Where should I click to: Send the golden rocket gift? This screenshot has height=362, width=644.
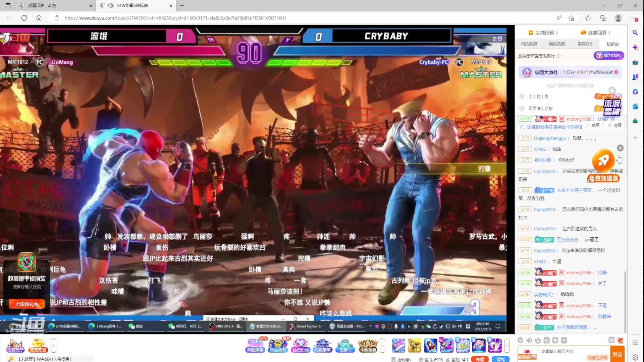[x=415, y=346]
